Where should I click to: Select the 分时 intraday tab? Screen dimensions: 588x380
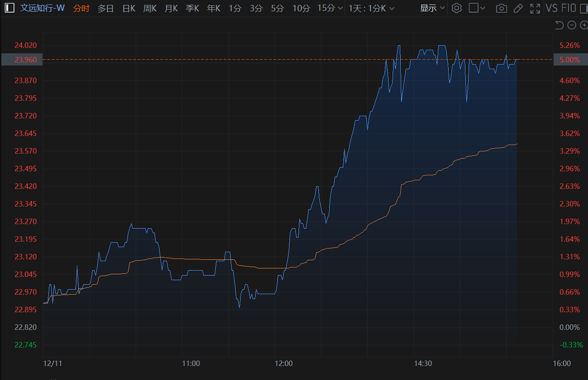point(81,8)
